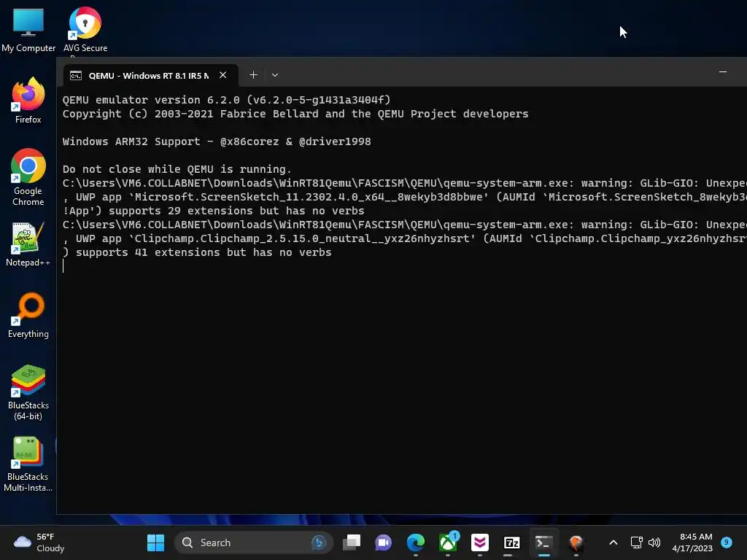The width and height of the screenshot is (747, 560).
Task: Select the QEMU - Windows RT 8.1 tab
Action: coord(149,76)
